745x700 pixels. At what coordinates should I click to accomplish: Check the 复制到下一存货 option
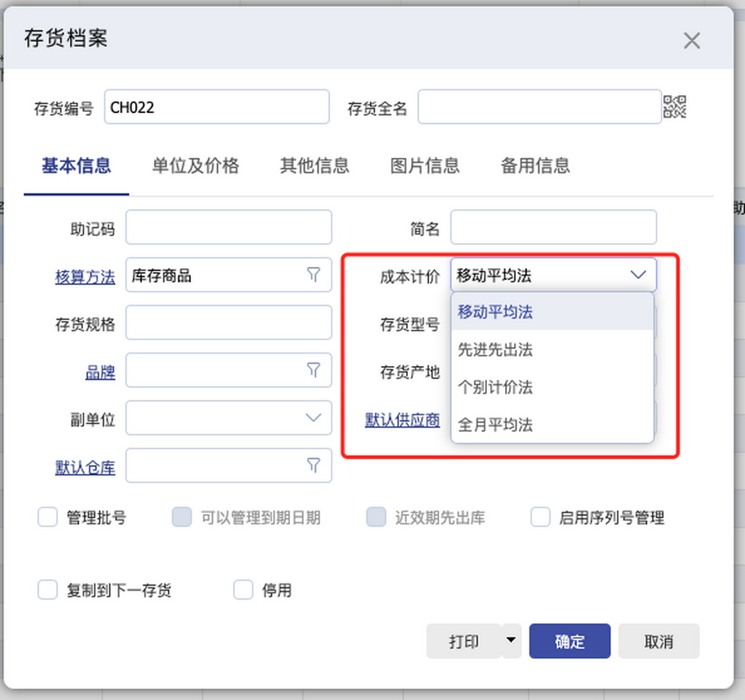coord(48,590)
